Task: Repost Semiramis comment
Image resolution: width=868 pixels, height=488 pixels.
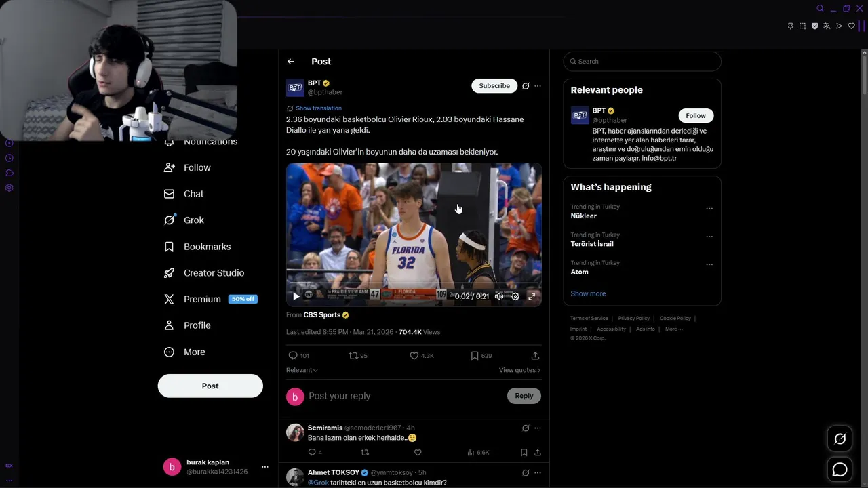Action: point(365,453)
